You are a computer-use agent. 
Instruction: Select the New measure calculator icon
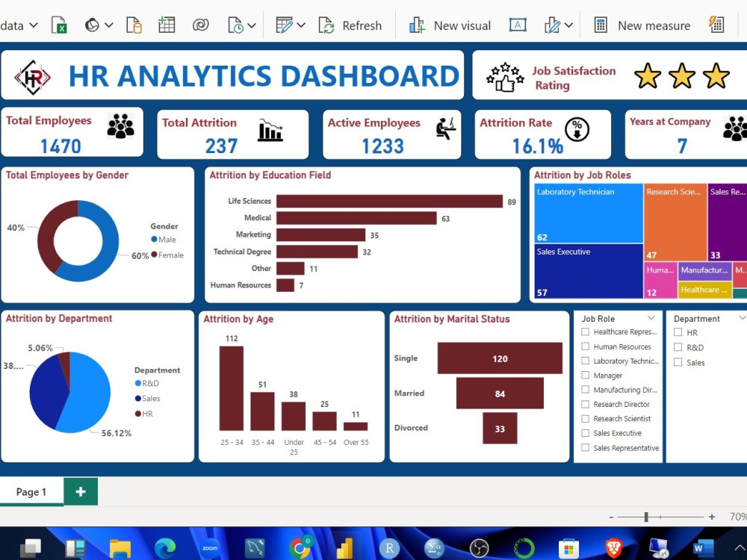point(600,25)
